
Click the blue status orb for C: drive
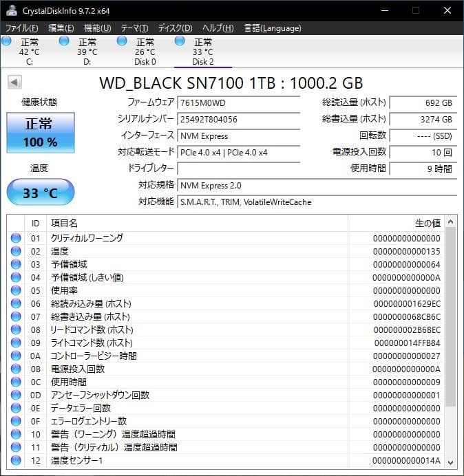[6, 41]
